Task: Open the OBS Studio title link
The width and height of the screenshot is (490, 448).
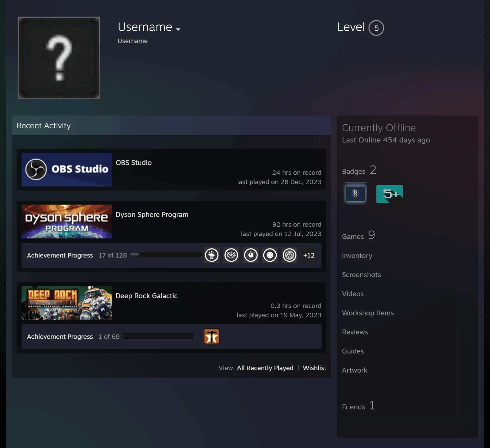Action: pyautogui.click(x=133, y=163)
